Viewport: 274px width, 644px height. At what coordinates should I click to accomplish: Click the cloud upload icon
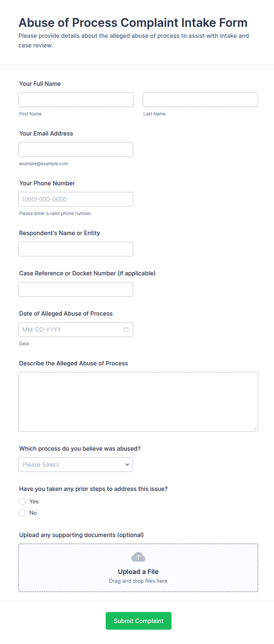coord(138,557)
